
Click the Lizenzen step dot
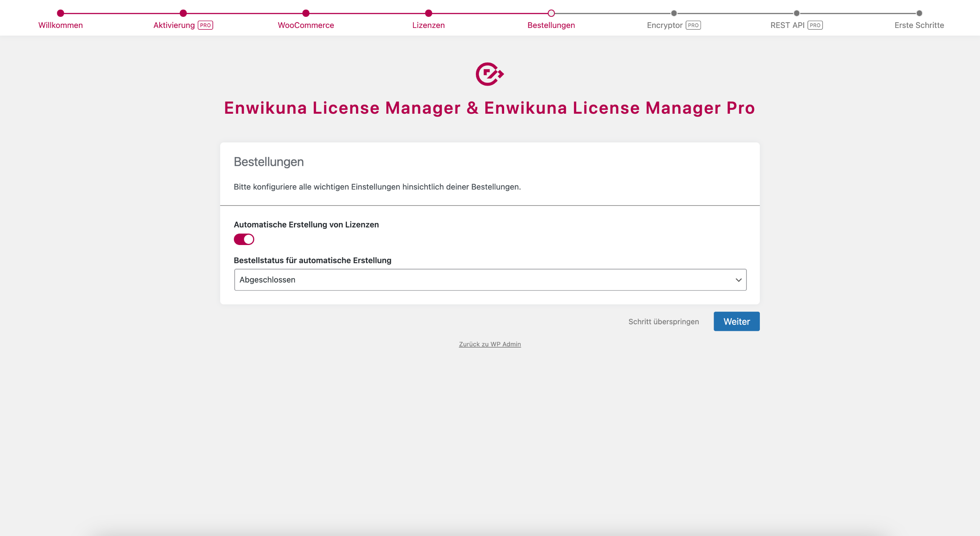pos(429,13)
